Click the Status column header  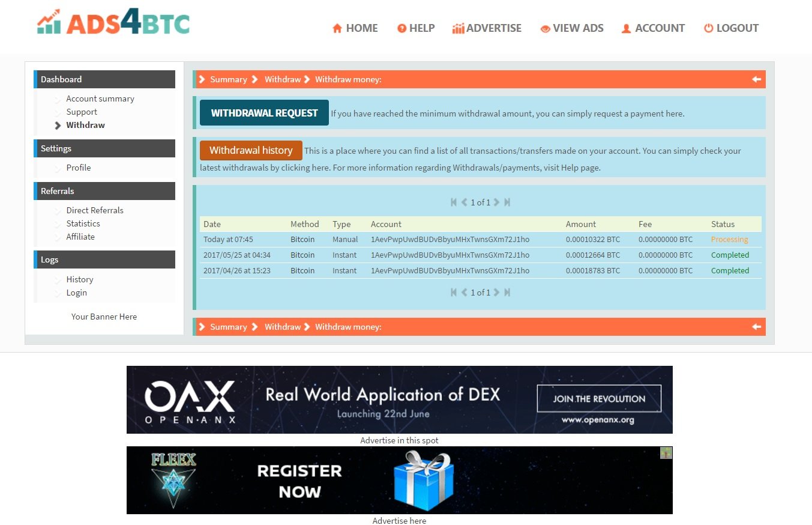[723, 224]
